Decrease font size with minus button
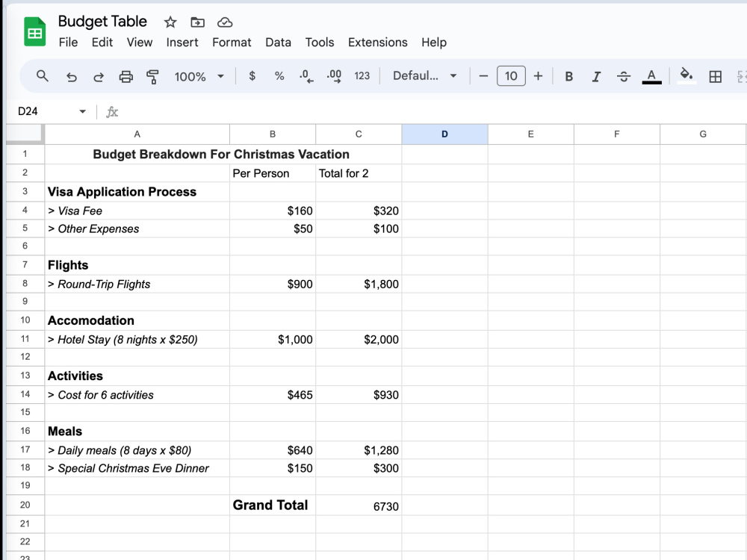The height and width of the screenshot is (560, 747). 483,75
